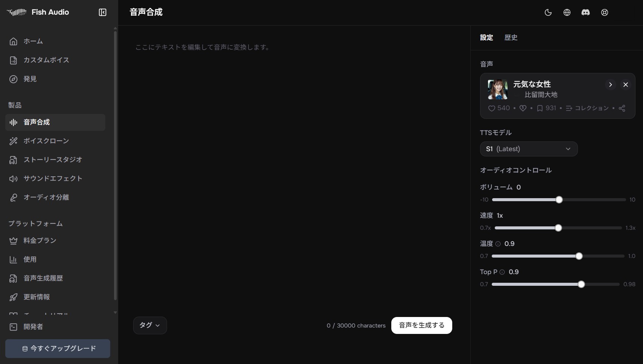Open サウンドエフェクト in the sidebar

click(52, 179)
